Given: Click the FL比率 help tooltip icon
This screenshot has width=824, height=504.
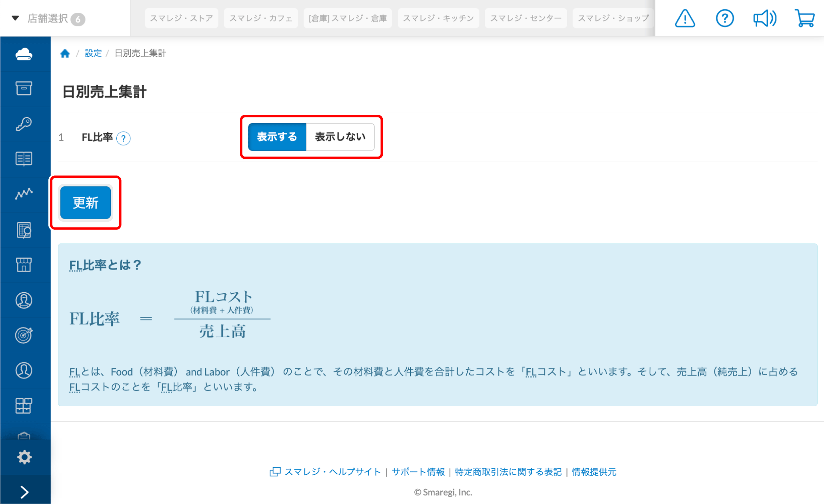Looking at the screenshot, I should [x=123, y=138].
